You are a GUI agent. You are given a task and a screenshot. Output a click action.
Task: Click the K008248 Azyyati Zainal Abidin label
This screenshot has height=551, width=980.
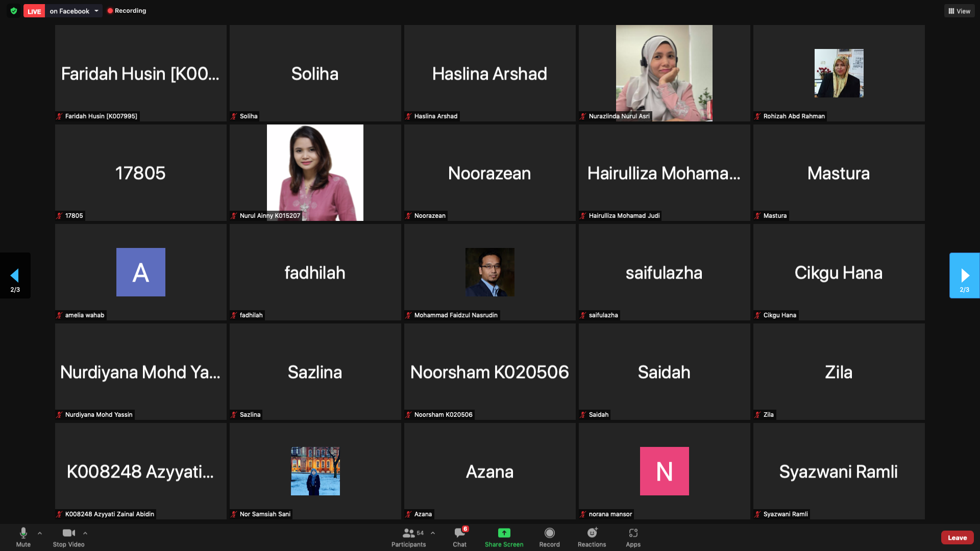[109, 514]
